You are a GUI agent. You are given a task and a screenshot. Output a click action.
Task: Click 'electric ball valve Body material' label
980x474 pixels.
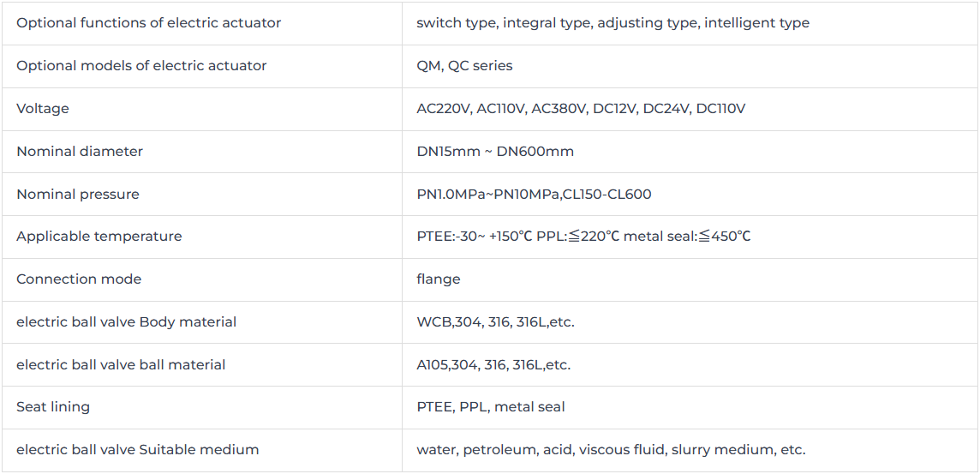126,322
